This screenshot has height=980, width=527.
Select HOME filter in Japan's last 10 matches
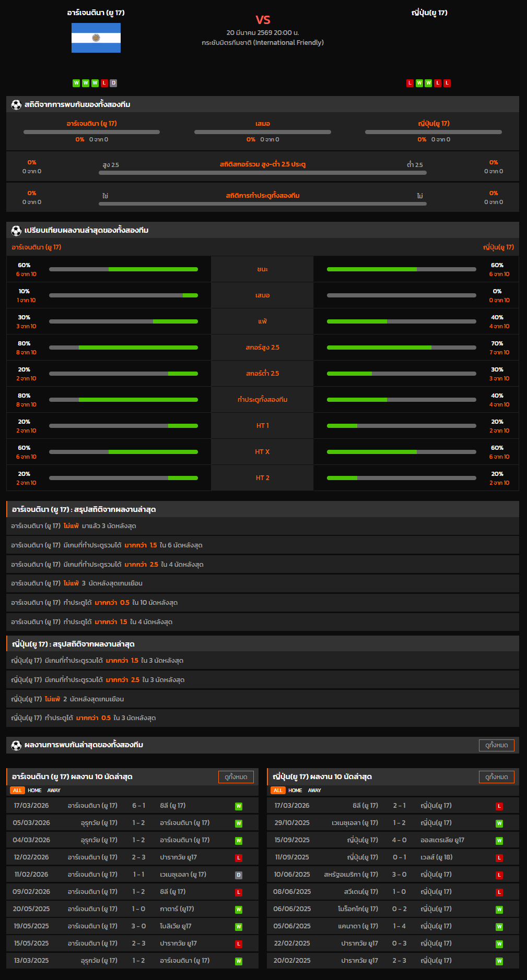(295, 791)
